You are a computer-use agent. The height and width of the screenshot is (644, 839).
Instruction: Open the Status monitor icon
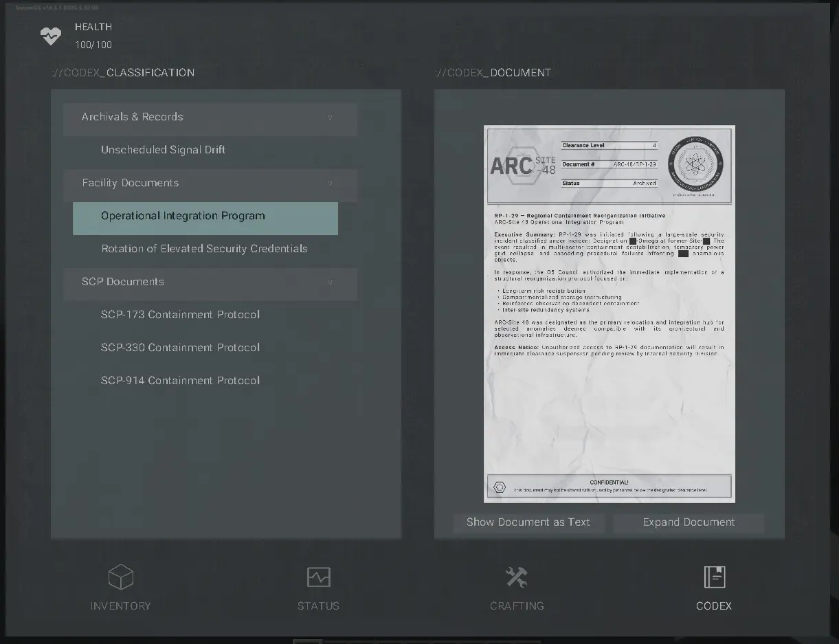(x=318, y=577)
